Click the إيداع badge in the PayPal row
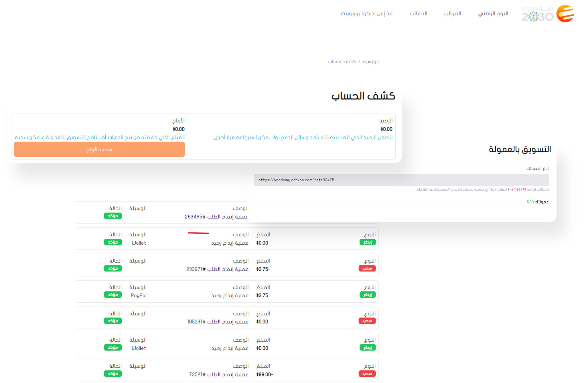Image resolution: width=588 pixels, height=383 pixels. pyautogui.click(x=368, y=295)
